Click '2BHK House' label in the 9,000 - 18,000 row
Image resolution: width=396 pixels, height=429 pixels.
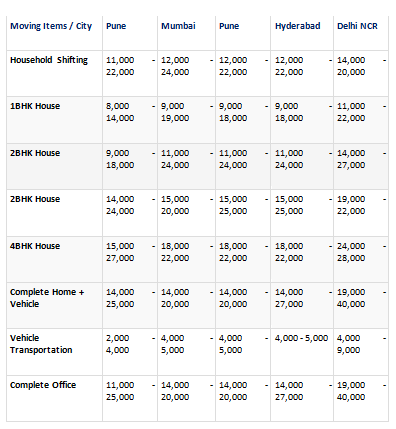pyautogui.click(x=35, y=153)
